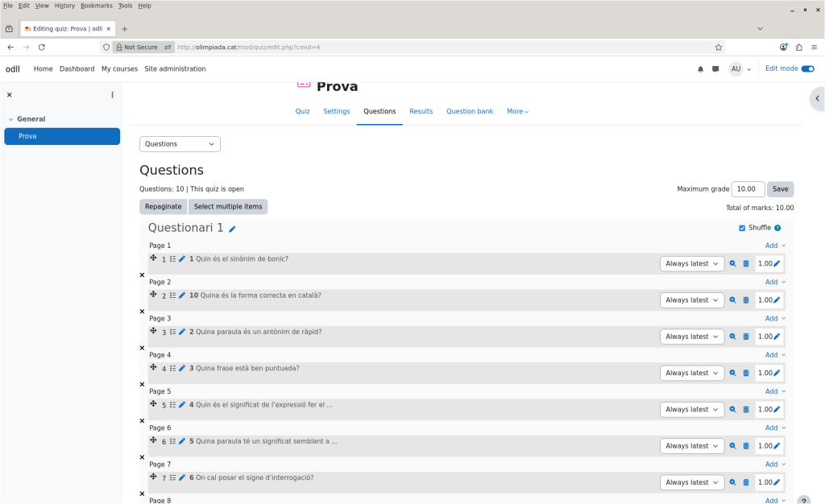Remove page break after Page 1

point(142,275)
